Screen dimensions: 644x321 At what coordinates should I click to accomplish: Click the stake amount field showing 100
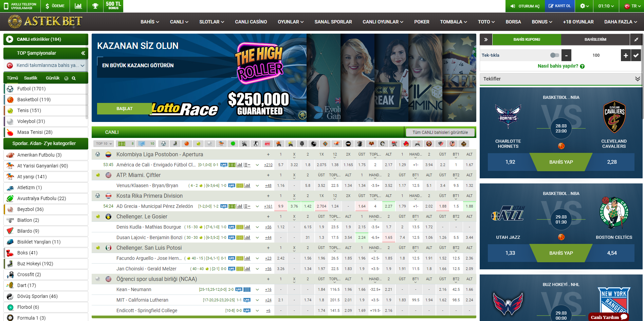(596, 55)
